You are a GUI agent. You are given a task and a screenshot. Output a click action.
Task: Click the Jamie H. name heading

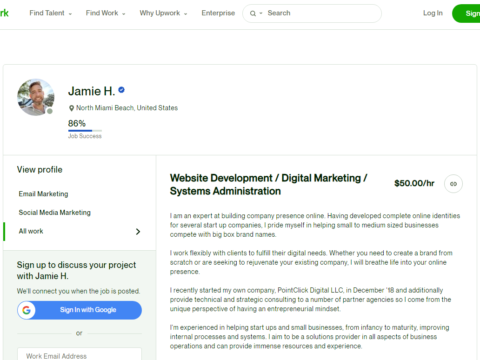[x=91, y=91]
